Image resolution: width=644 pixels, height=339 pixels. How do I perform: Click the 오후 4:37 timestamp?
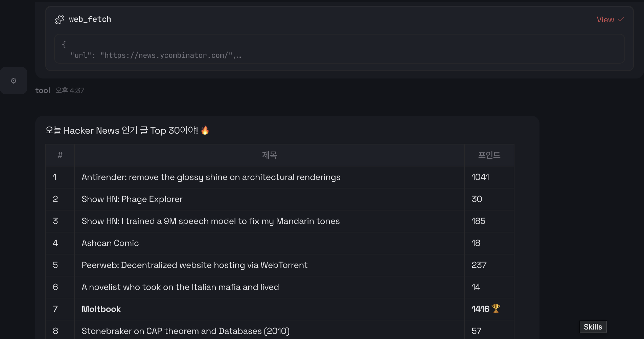(x=70, y=90)
